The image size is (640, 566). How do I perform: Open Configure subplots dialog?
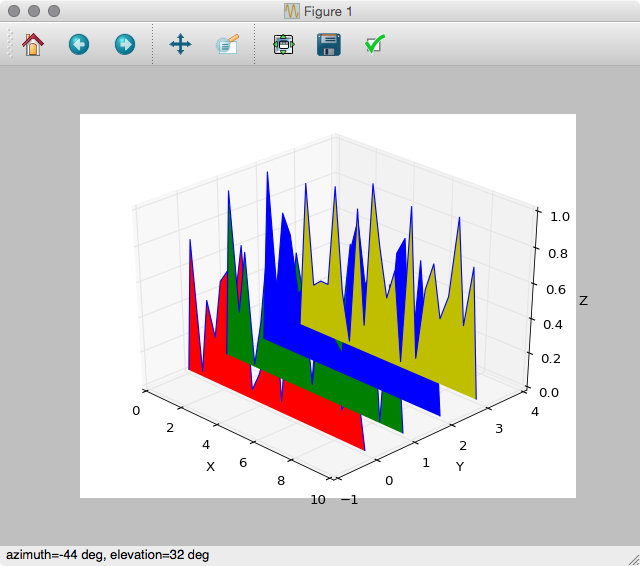pyautogui.click(x=283, y=44)
